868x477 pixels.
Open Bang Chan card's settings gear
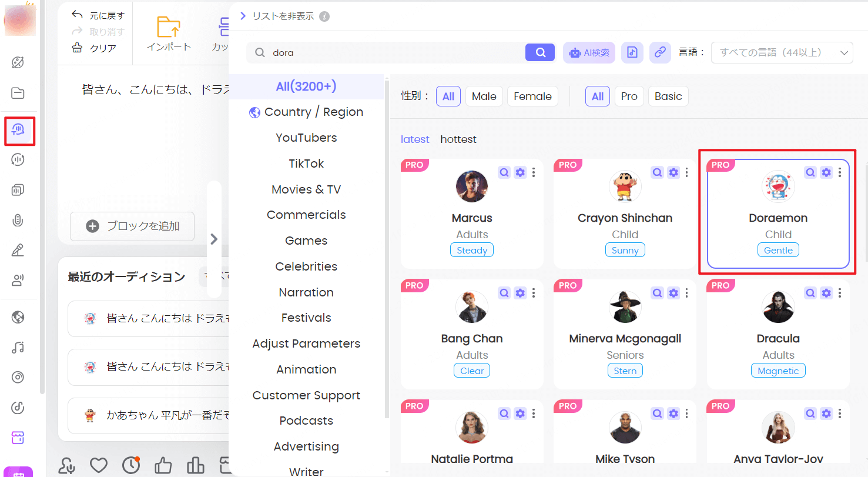pos(520,293)
